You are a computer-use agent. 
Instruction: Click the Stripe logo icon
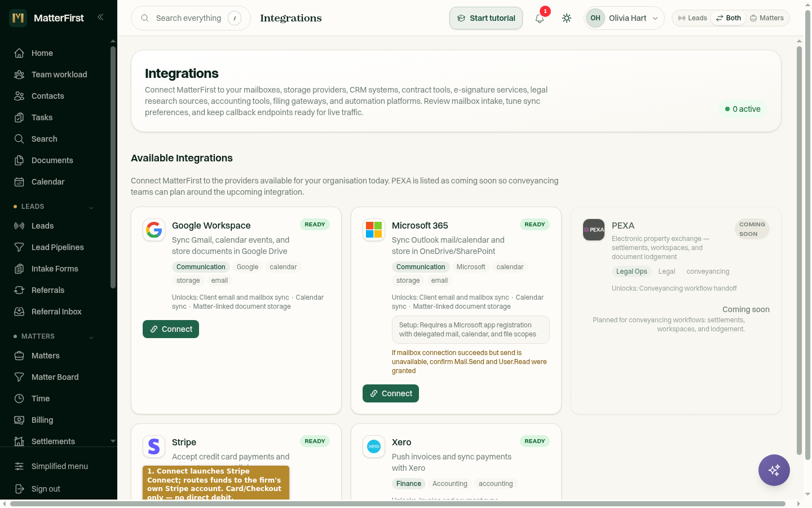(154, 446)
